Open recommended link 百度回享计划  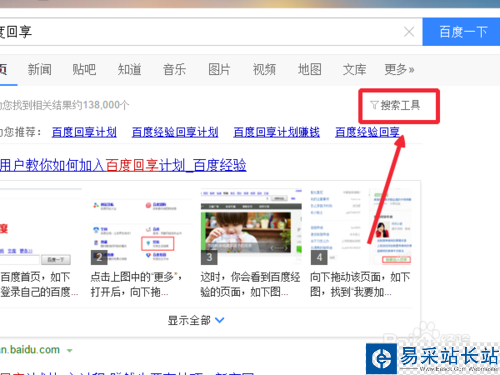[x=84, y=132]
